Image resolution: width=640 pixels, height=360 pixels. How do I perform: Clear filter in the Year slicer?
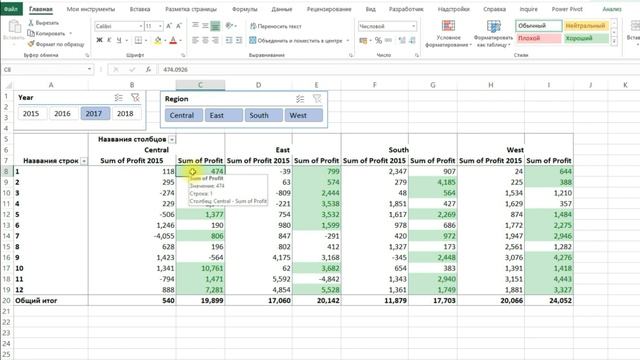point(135,98)
